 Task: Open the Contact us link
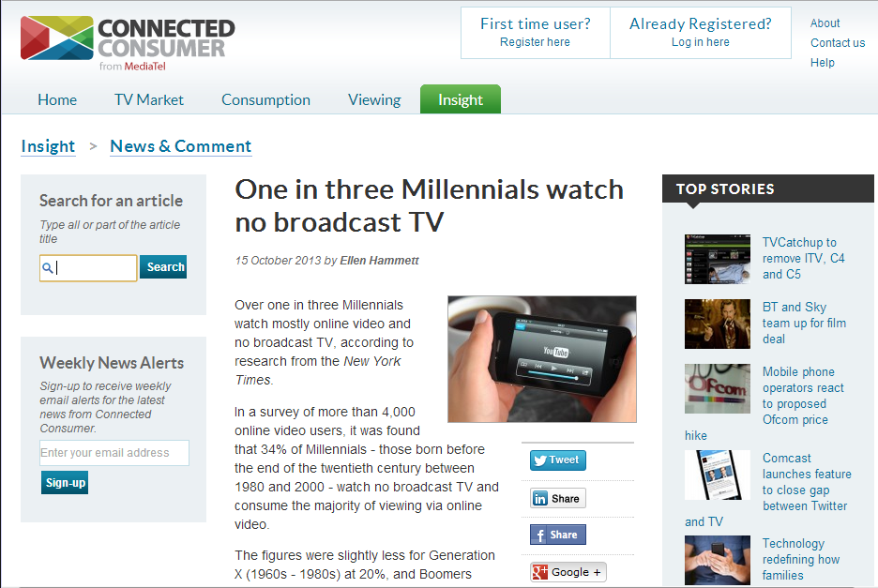pyautogui.click(x=838, y=43)
